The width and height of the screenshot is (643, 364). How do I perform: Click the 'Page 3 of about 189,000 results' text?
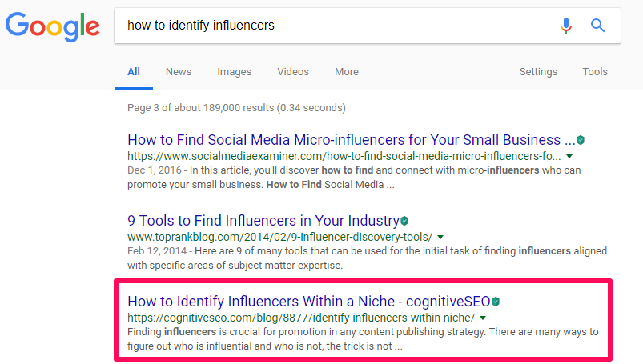pos(236,108)
